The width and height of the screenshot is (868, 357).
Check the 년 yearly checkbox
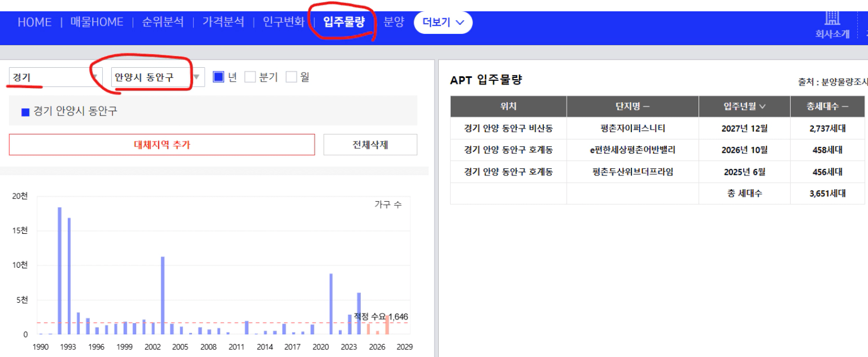click(218, 77)
